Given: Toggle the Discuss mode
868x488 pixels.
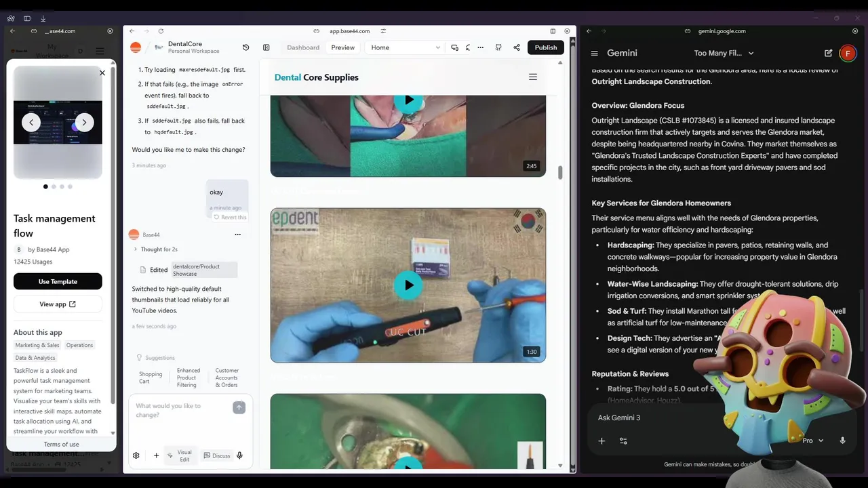Looking at the screenshot, I should point(217,455).
